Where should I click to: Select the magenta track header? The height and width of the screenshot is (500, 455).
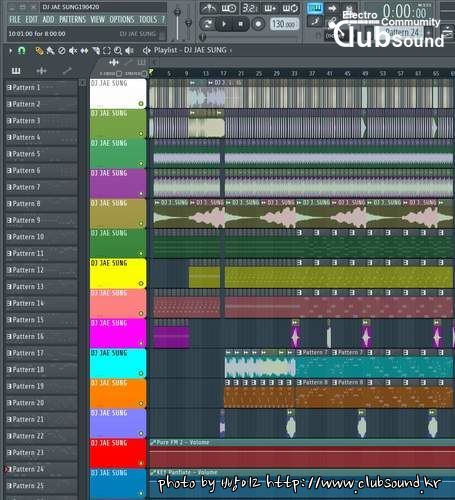click(118, 333)
